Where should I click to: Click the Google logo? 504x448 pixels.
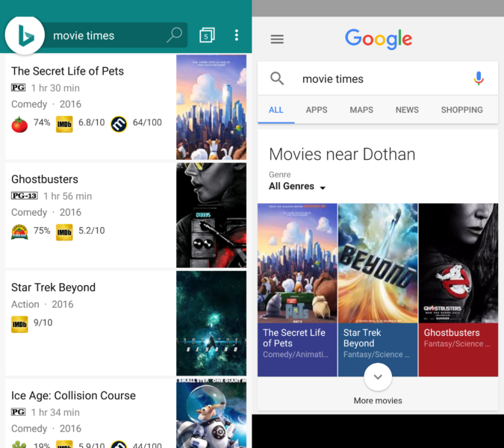pos(379,40)
